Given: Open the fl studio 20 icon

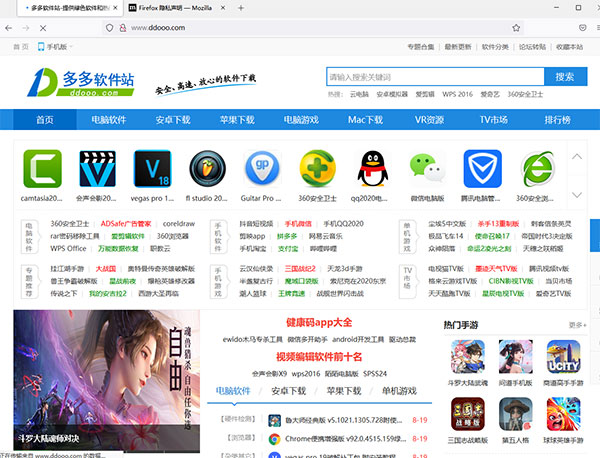Looking at the screenshot, I should pos(207,169).
